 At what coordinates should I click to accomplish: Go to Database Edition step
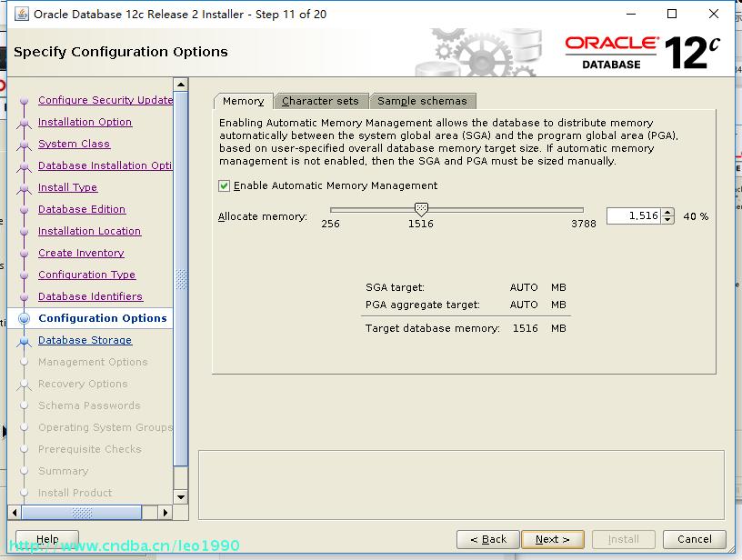pyautogui.click(x=82, y=209)
